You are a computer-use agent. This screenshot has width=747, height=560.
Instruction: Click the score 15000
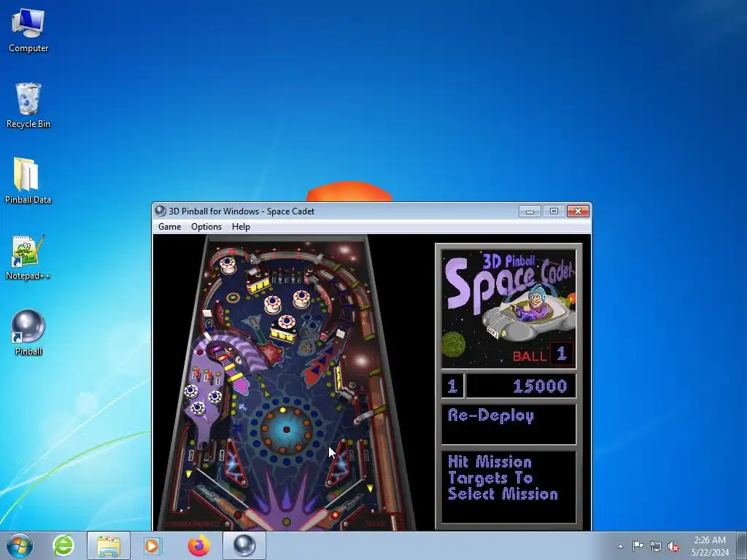(x=540, y=386)
